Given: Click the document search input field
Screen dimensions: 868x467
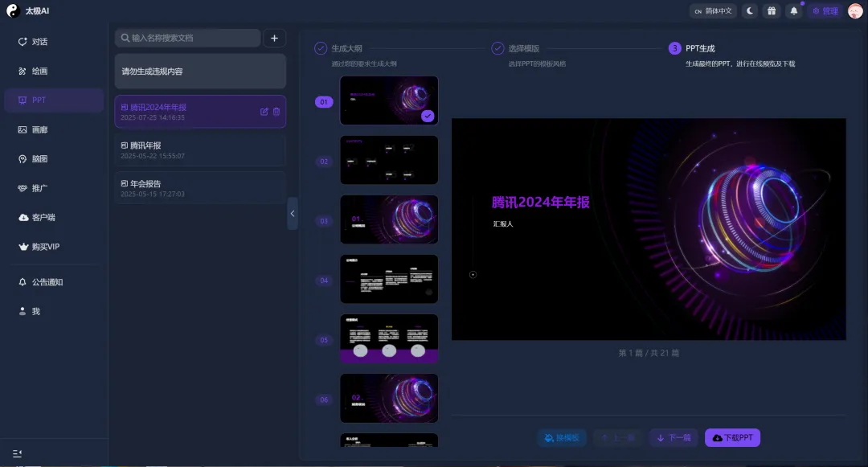Looking at the screenshot, I should pyautogui.click(x=189, y=38).
